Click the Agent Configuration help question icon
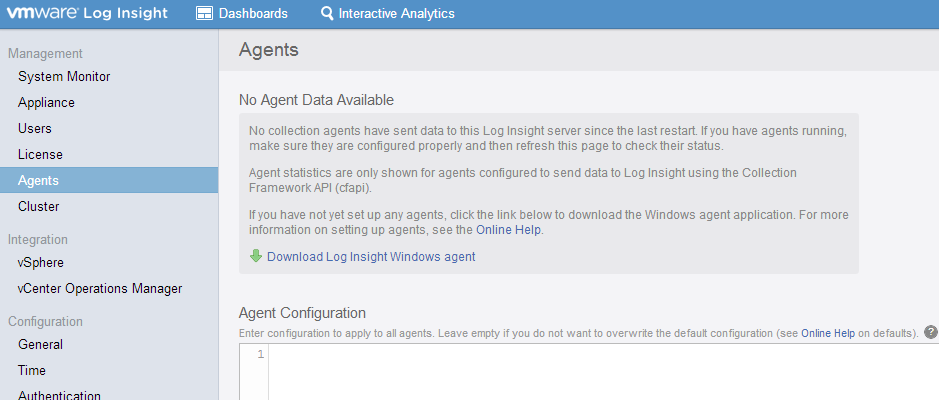This screenshot has height=400, width=939. pyautogui.click(x=930, y=332)
